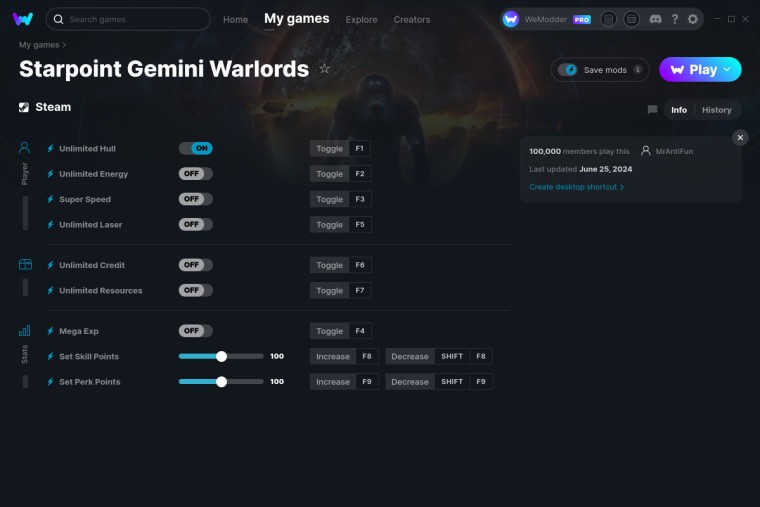Open My games tab
The image size is (760, 507).
(x=297, y=19)
